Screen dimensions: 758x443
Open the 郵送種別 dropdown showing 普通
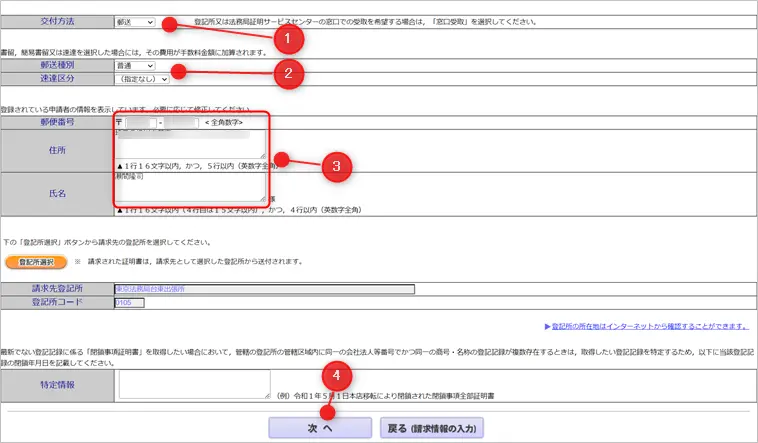(137, 66)
